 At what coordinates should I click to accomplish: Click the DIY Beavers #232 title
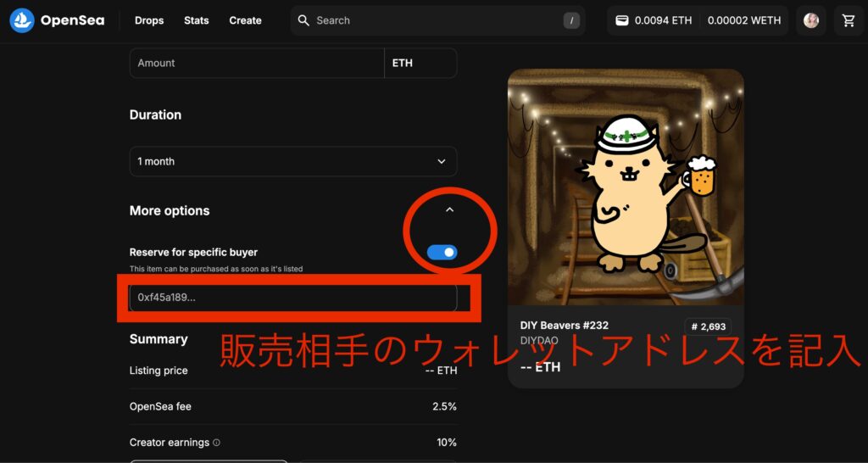click(x=564, y=325)
